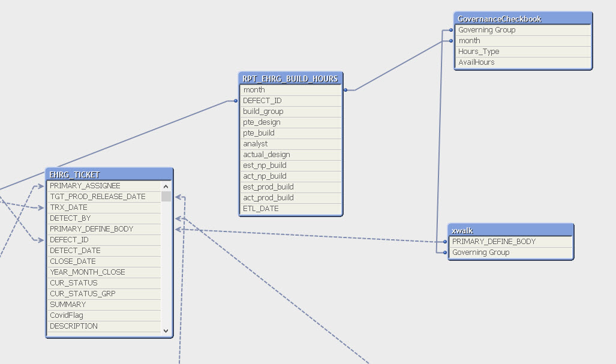
Task: Select PRIMARY_DEFINE_BODY field in xwalk
Action: 510,242
